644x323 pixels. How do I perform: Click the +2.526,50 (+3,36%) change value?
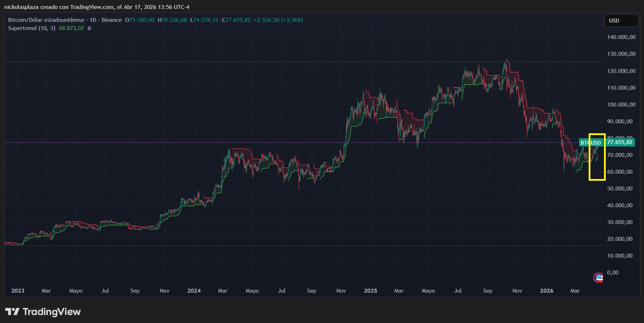point(278,20)
